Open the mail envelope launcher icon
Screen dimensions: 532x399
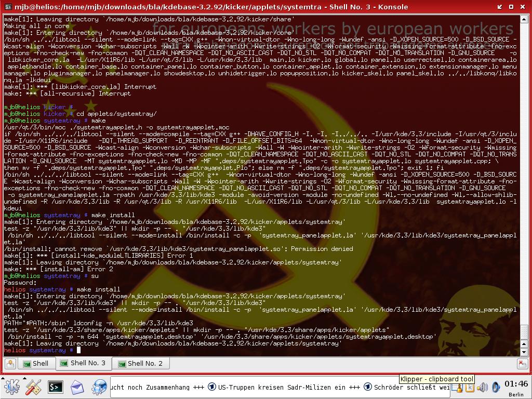(77, 387)
